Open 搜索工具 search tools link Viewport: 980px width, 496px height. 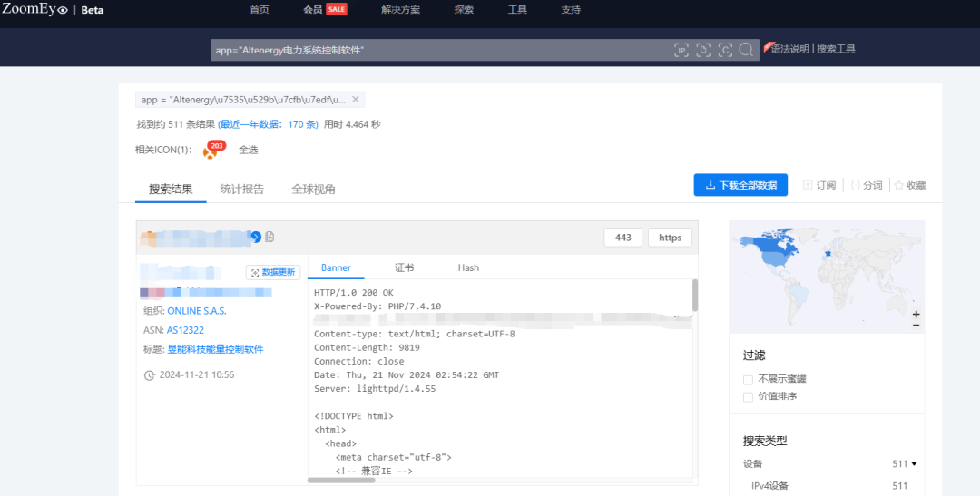[x=837, y=49]
